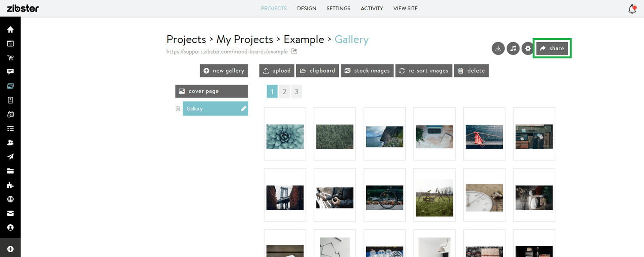Click the music note circle icon

(513, 49)
